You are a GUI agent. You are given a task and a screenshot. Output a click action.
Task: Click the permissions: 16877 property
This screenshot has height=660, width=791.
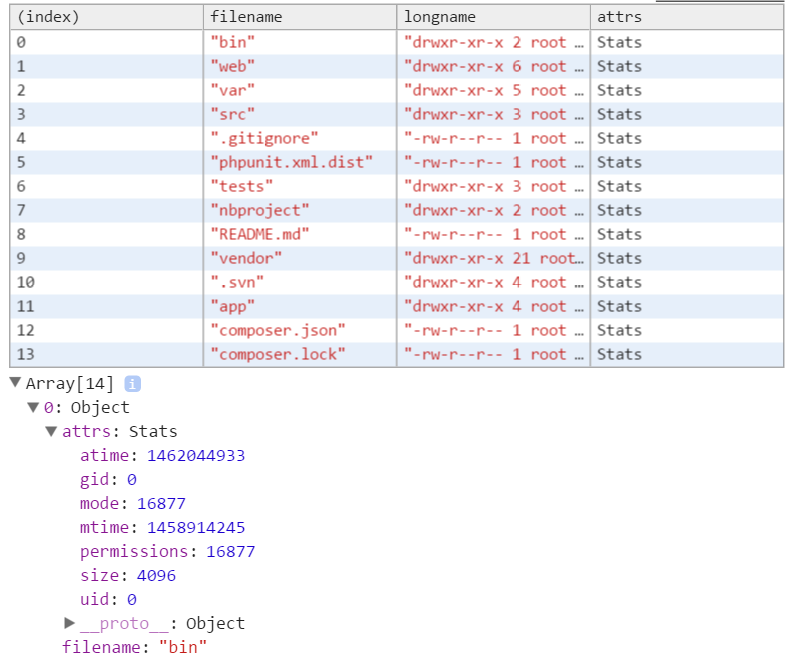point(167,552)
